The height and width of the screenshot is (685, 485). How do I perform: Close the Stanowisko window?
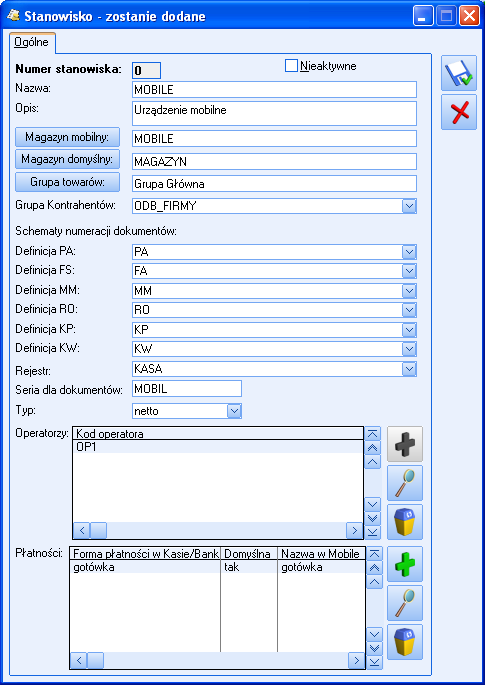[x=469, y=16]
